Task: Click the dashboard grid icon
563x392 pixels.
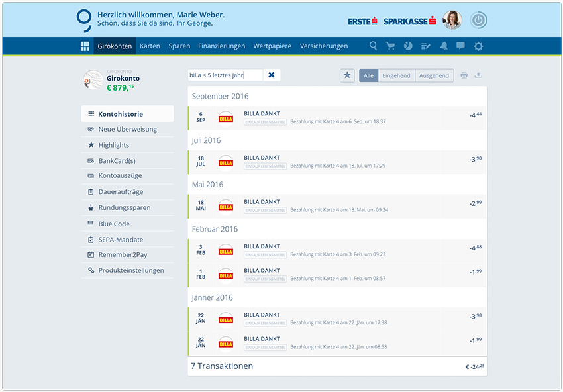Action: [x=85, y=46]
